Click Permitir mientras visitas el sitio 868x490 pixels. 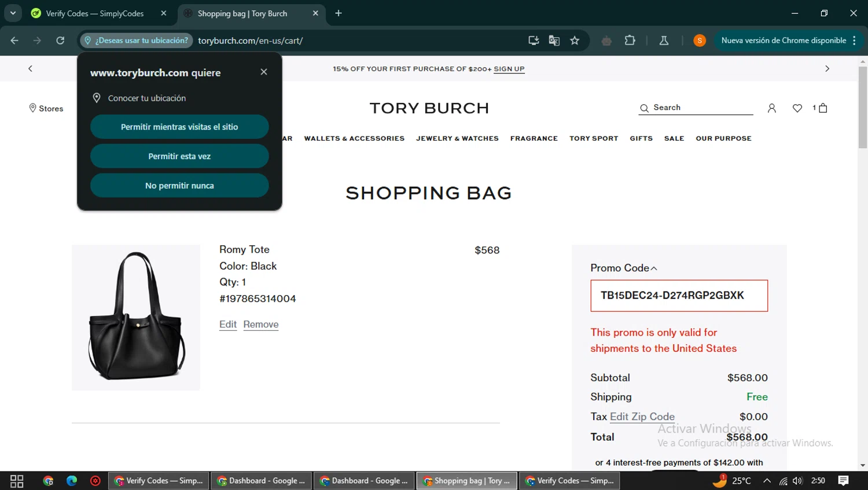tap(179, 127)
